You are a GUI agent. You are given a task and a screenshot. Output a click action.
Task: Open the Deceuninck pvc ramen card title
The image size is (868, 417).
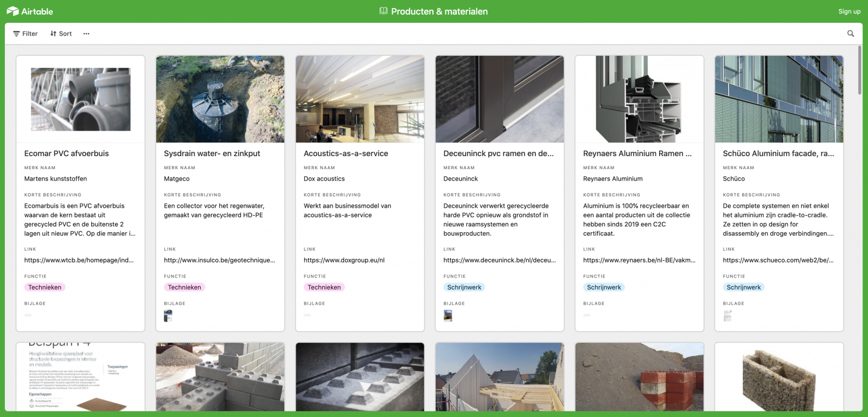(x=499, y=153)
